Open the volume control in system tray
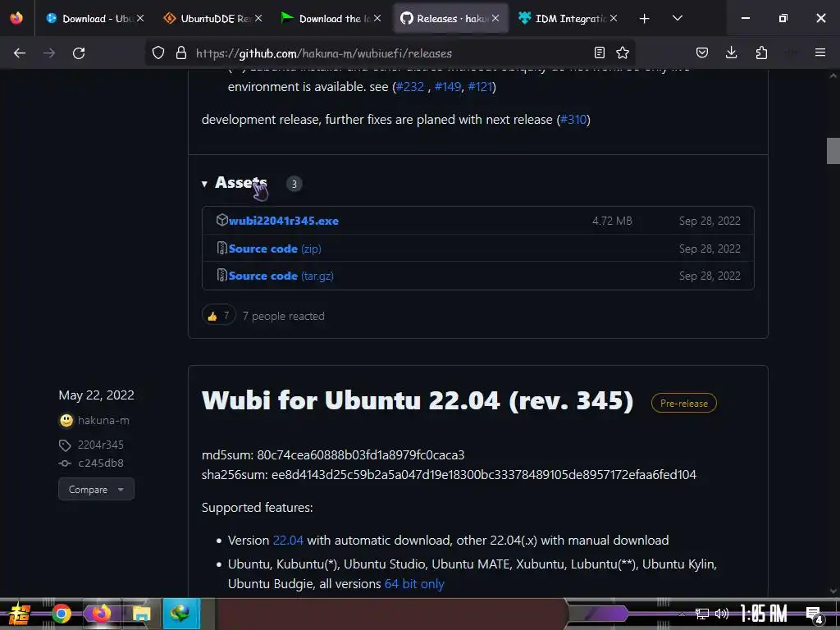Screen dimensions: 840x630 click(722, 614)
